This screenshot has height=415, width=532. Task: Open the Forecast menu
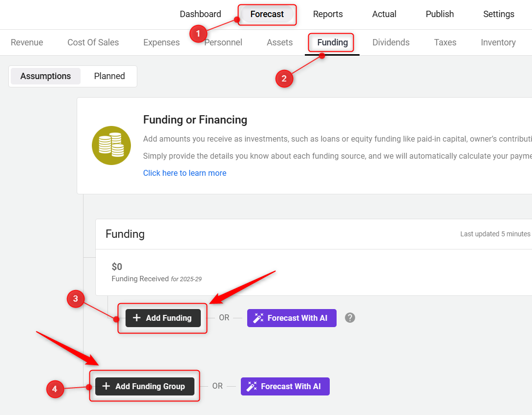(267, 14)
